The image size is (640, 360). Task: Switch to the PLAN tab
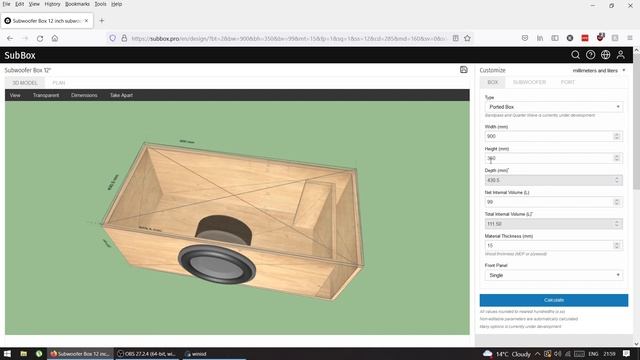pos(59,82)
